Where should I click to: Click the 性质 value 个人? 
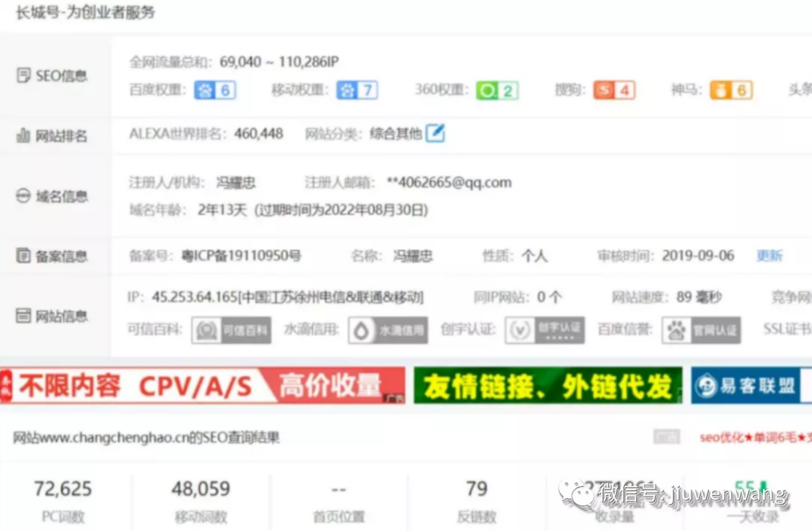coord(535,256)
